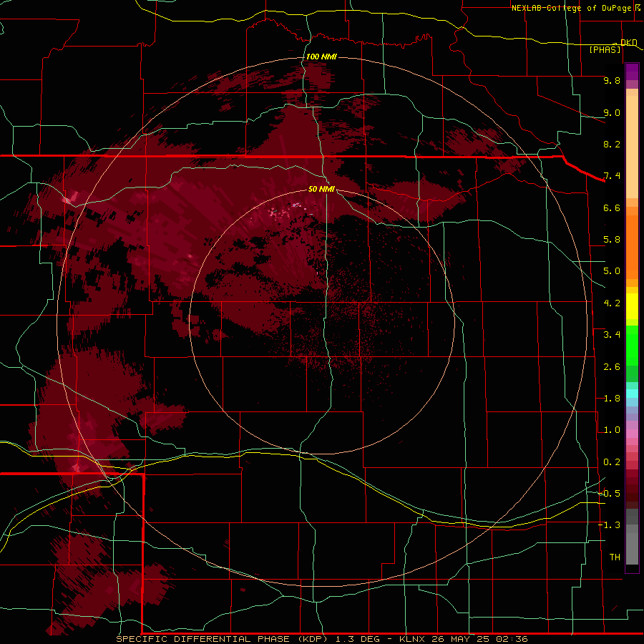Click the [PHAS] units label above color bar
This screenshot has height=644, width=644.
point(605,49)
